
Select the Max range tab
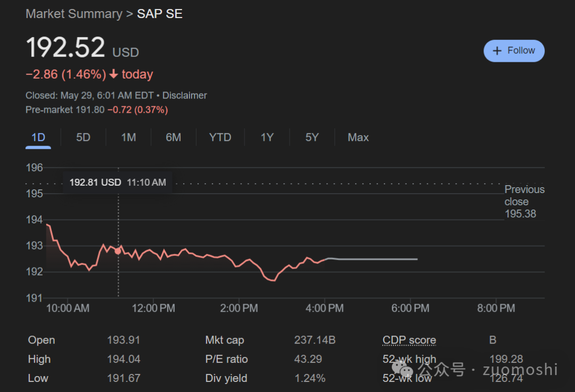pos(358,137)
